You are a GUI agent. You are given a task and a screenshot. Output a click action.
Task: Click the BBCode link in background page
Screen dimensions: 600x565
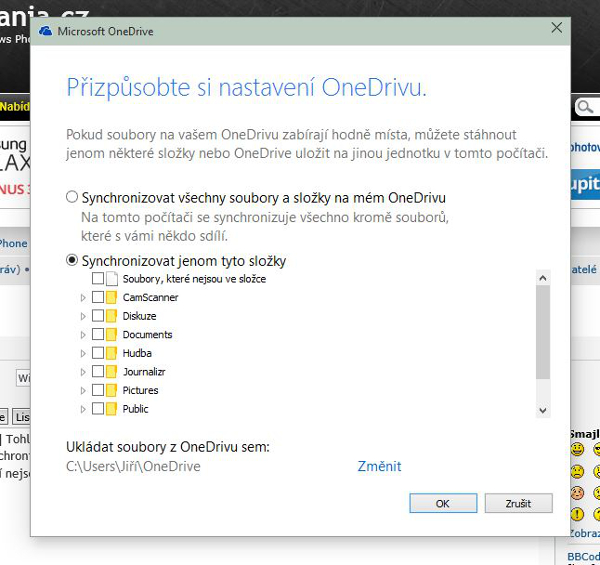click(x=584, y=557)
